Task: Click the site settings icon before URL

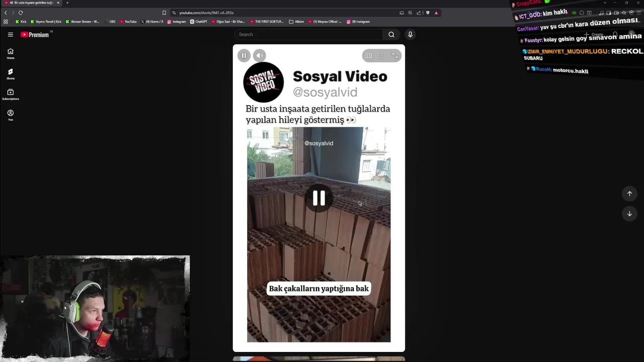Action: [x=174, y=13]
